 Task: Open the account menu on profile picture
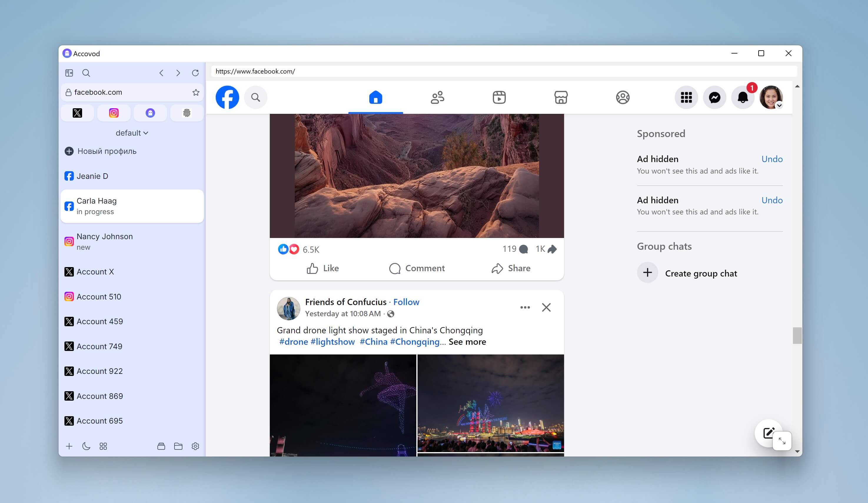771,97
